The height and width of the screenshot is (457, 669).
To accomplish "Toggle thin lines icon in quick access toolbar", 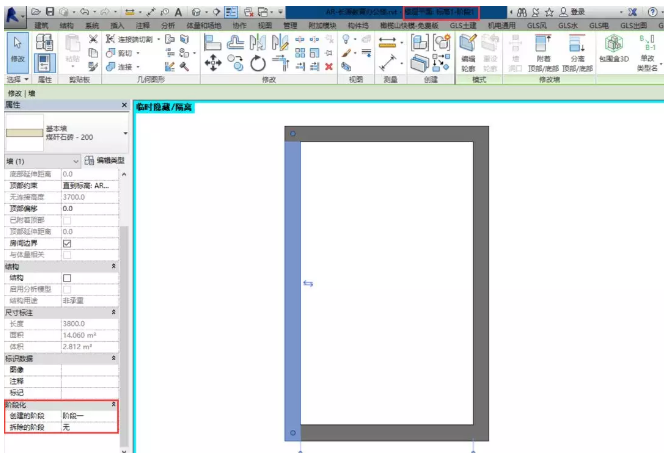I will 231,12.
